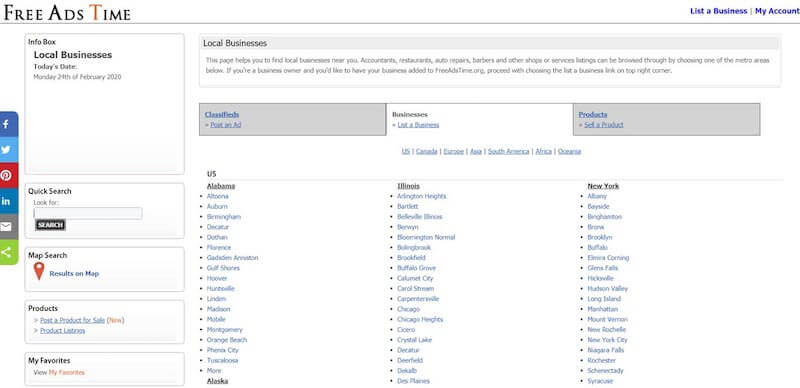Select Gadsden Anniston city link

tap(232, 258)
